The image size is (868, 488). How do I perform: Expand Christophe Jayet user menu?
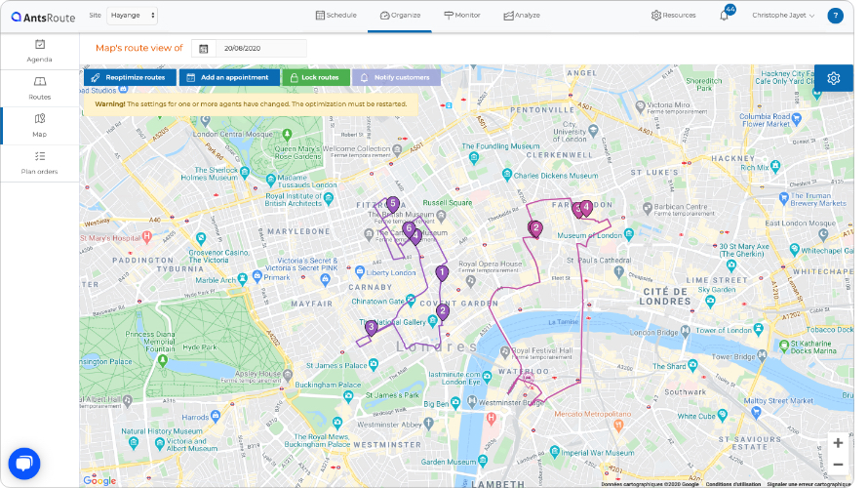pos(783,16)
